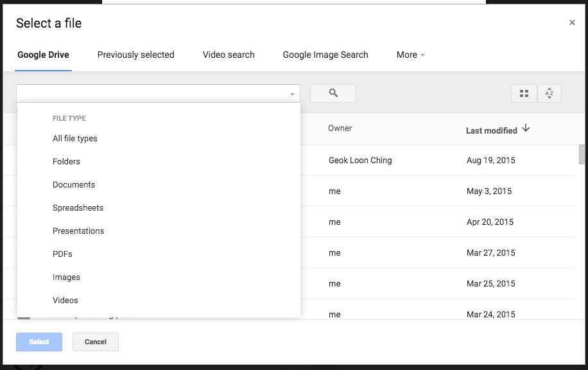Sort by the Owner column header
The height and width of the screenshot is (370, 588).
[x=340, y=128]
